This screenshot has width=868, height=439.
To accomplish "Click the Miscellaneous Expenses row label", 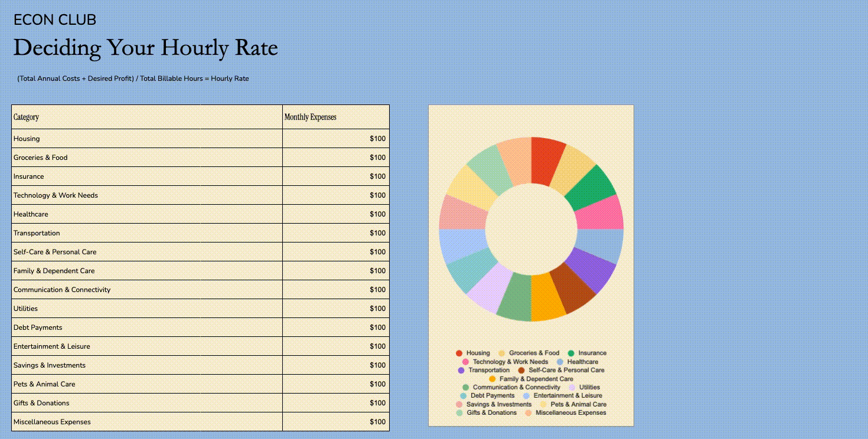I will [52, 422].
